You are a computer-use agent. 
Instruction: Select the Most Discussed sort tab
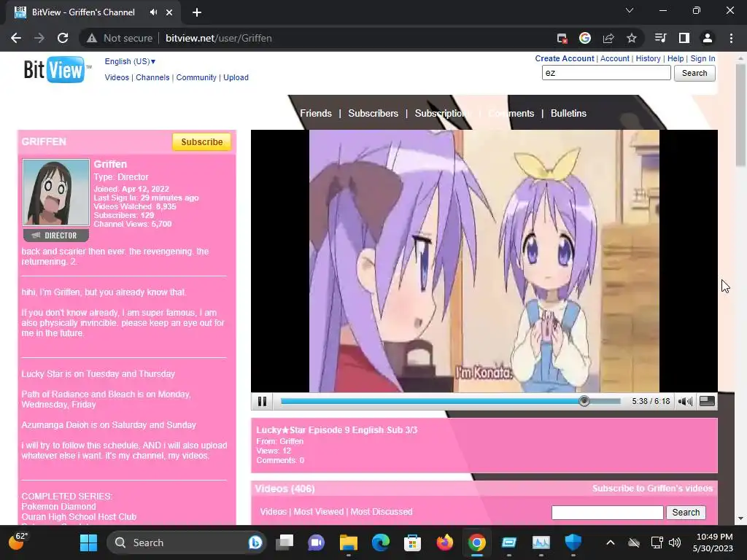point(382,512)
